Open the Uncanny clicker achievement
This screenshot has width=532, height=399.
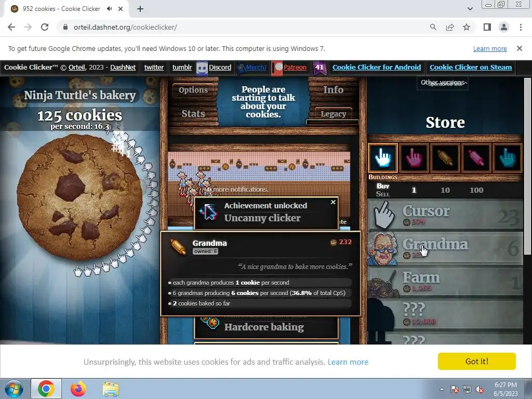coord(266,212)
